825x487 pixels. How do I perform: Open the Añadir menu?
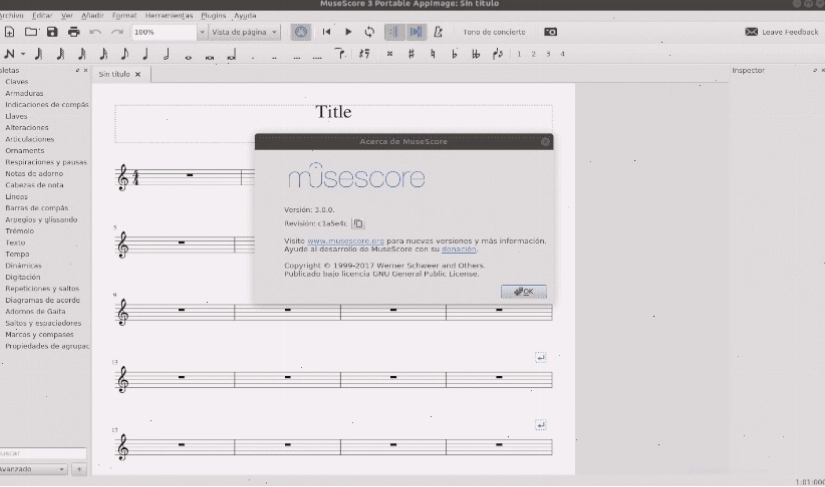pyautogui.click(x=93, y=16)
